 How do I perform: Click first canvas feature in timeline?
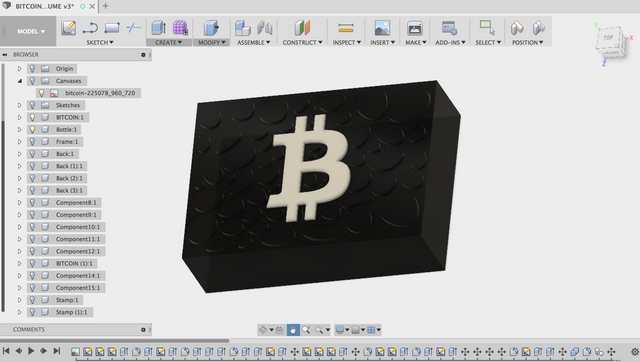76,351
